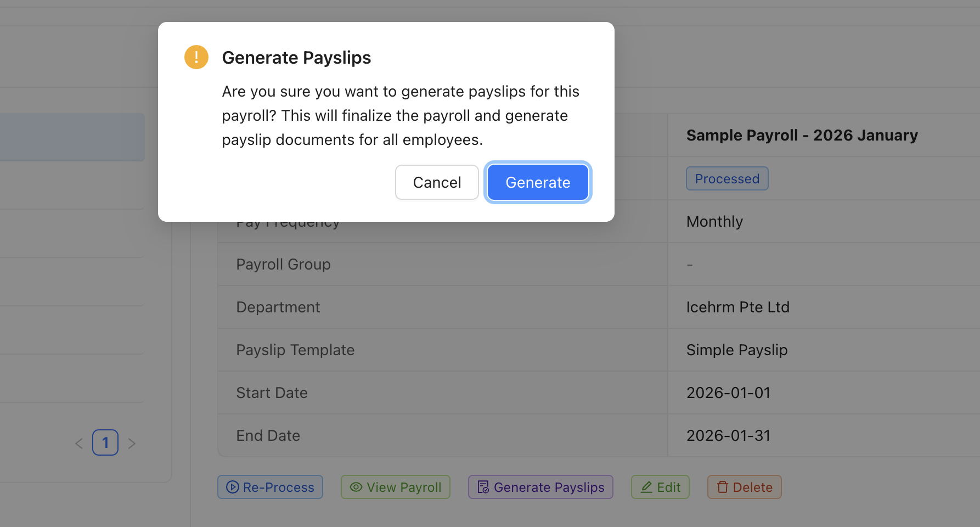Viewport: 980px width, 527px height.
Task: Click the left pagination chevron
Action: pyautogui.click(x=78, y=442)
